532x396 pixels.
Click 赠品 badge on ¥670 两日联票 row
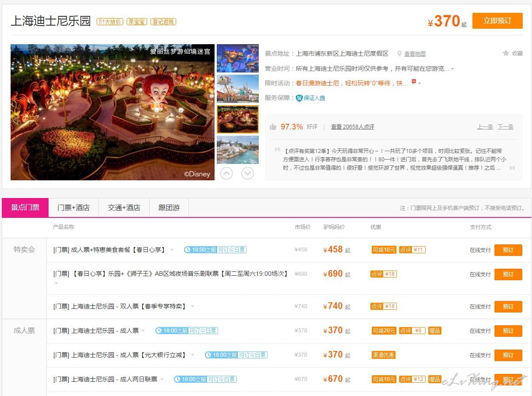point(435,379)
